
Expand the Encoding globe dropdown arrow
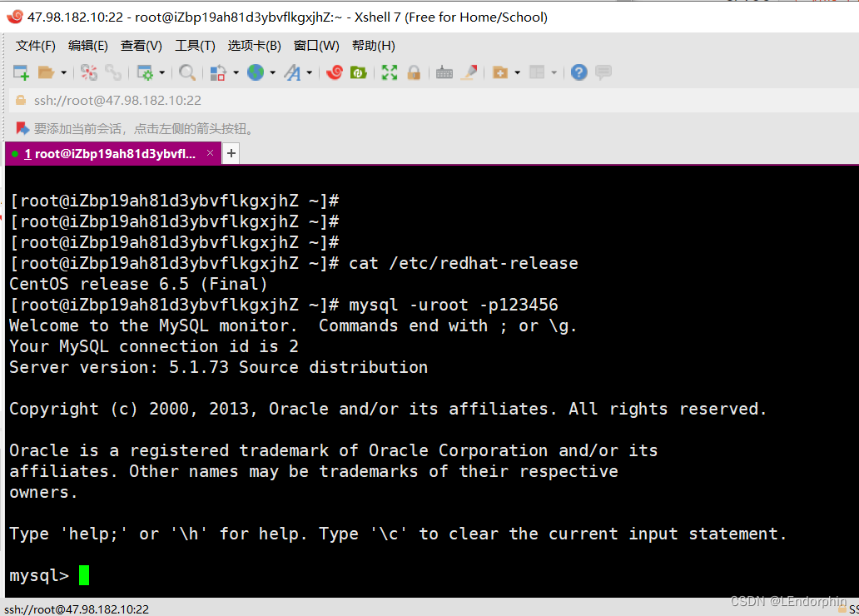(x=272, y=72)
